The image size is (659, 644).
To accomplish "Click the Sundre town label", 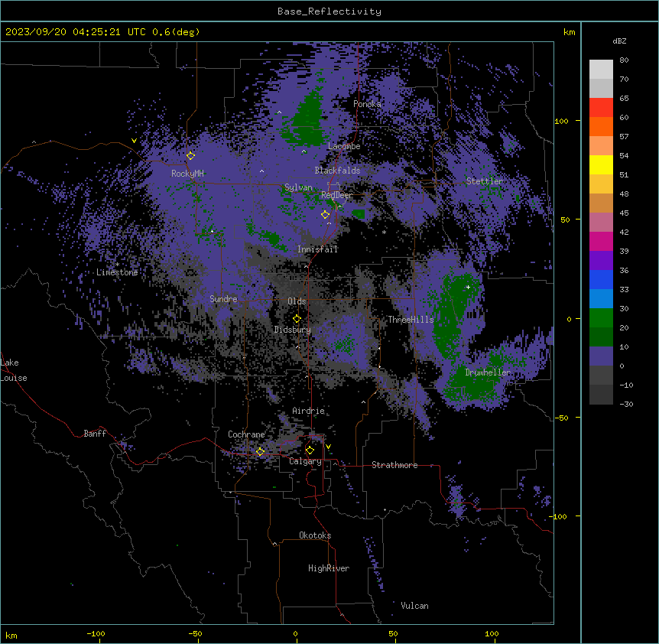I will 223,299.
